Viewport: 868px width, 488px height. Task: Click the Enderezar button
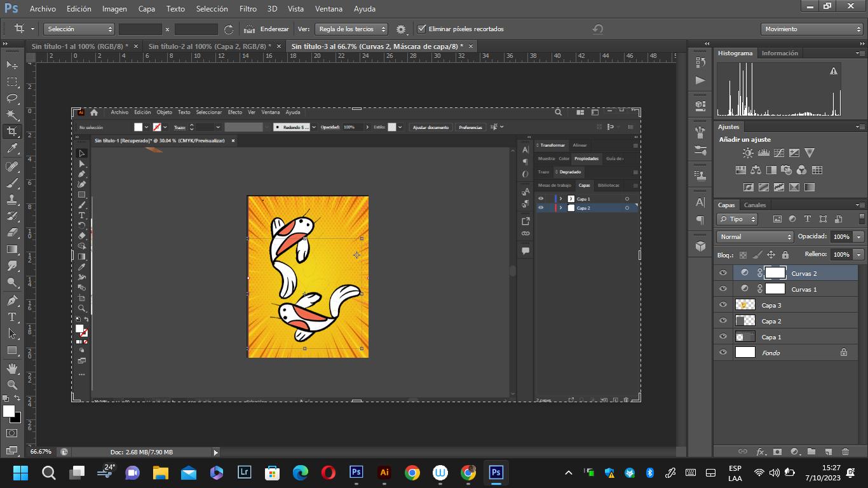point(268,29)
